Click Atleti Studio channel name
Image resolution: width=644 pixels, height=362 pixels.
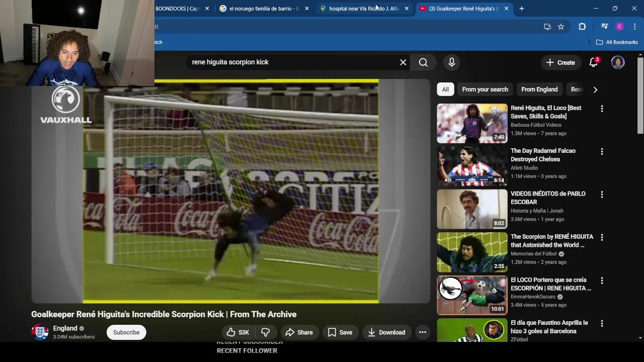point(524,168)
